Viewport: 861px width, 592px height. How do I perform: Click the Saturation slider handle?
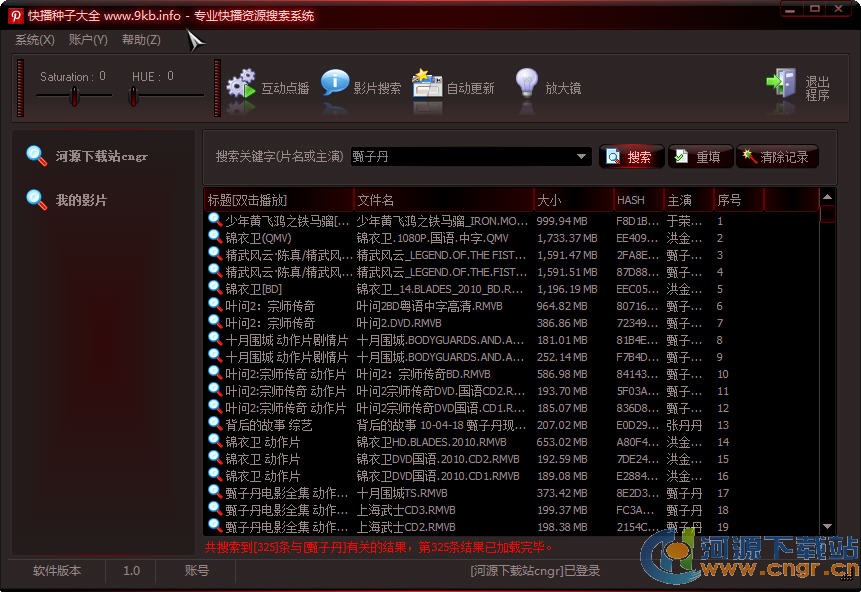[x=74, y=96]
